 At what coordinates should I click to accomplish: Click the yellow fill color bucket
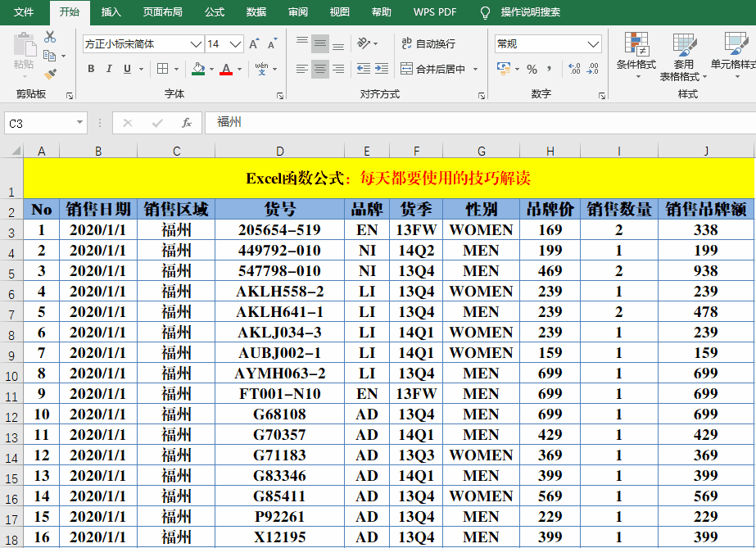(198, 69)
